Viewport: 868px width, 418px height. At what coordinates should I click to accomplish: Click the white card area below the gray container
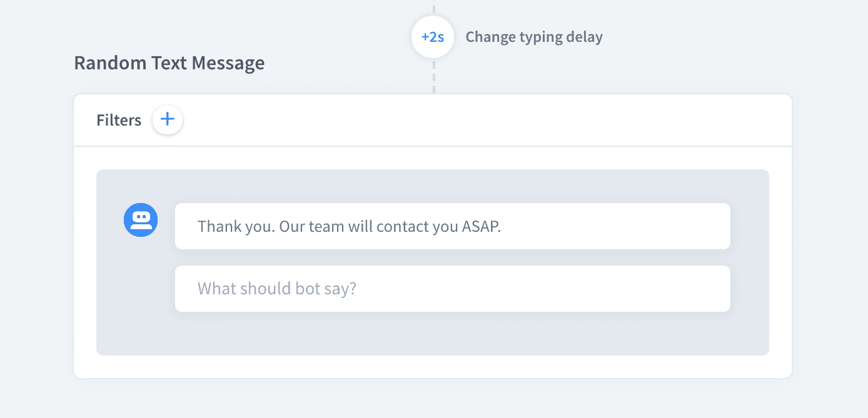click(x=431, y=367)
